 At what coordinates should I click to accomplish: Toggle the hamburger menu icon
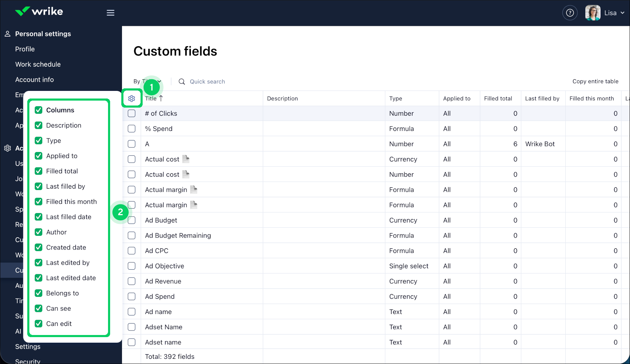[110, 13]
